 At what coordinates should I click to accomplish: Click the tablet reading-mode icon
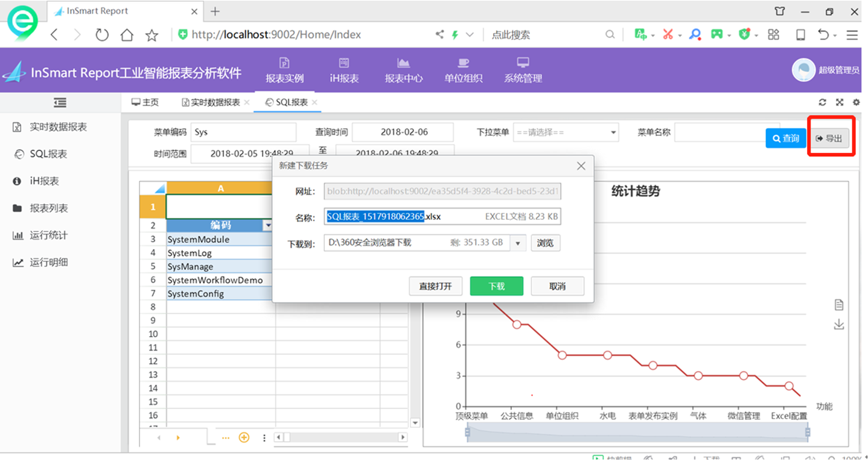click(x=800, y=35)
